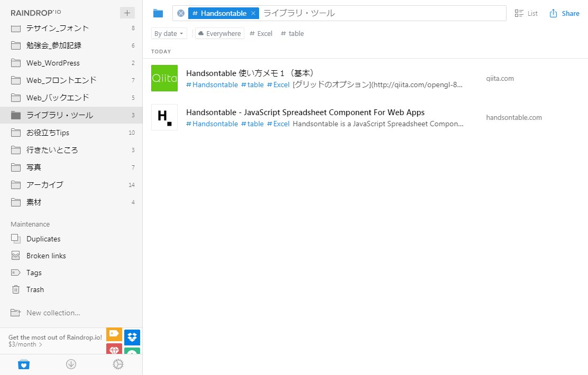
Task: Open Handsontable JavaScript Spreadsheet Component bookmark
Action: [x=305, y=112]
